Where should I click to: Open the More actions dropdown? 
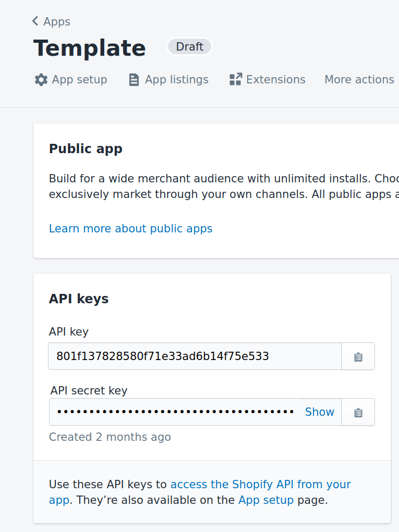359,80
